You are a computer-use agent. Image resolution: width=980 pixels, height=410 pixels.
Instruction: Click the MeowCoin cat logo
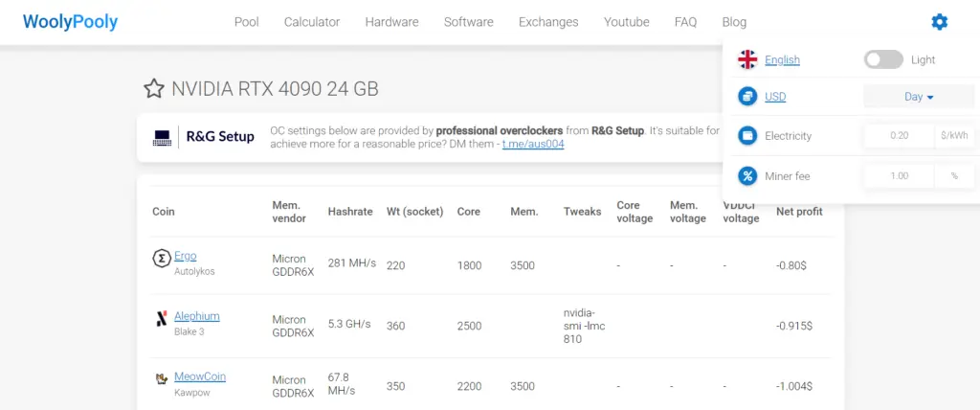pyautogui.click(x=162, y=378)
